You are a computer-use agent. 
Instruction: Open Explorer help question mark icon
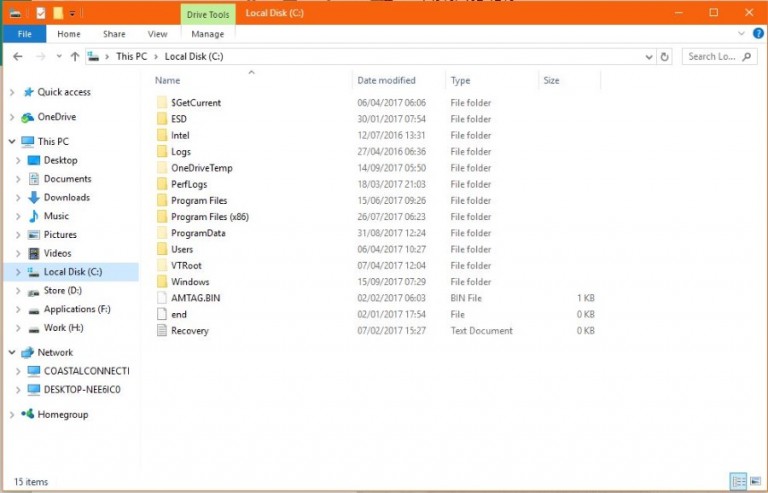click(758, 33)
